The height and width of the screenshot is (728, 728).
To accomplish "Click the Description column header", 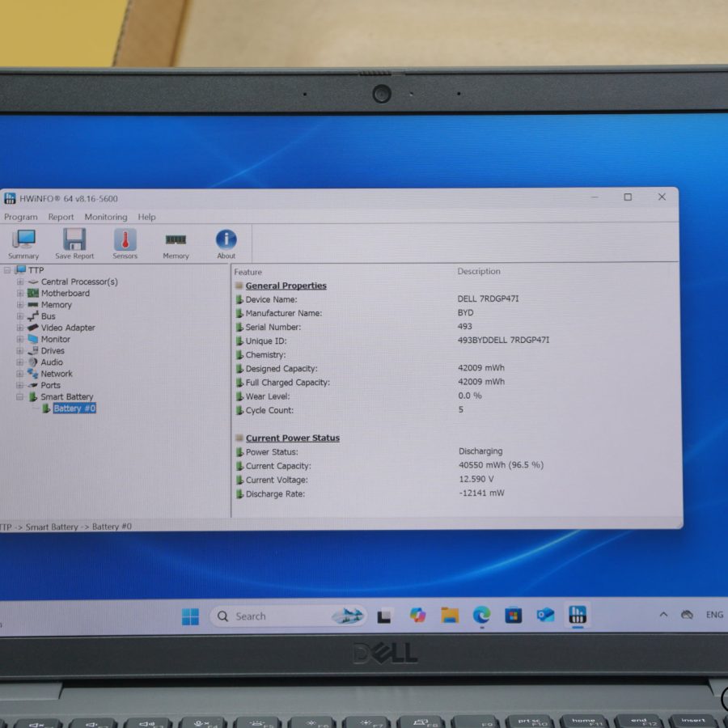I will (479, 271).
